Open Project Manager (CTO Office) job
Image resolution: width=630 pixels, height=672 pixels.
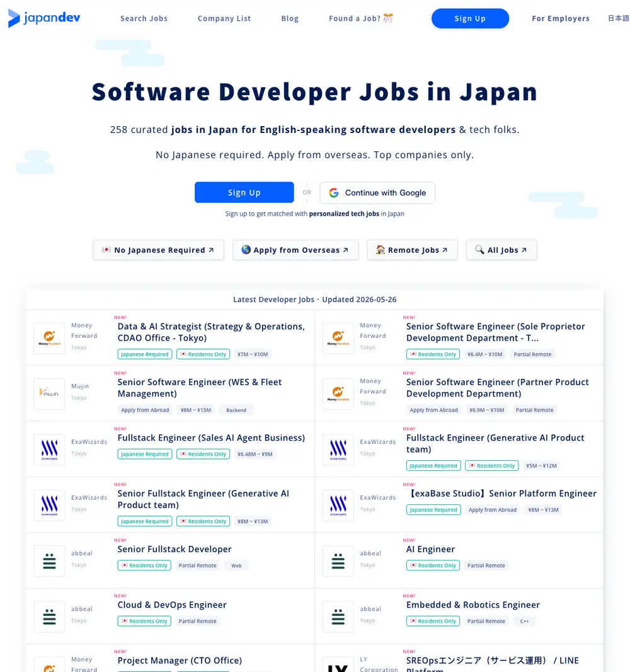click(180, 661)
